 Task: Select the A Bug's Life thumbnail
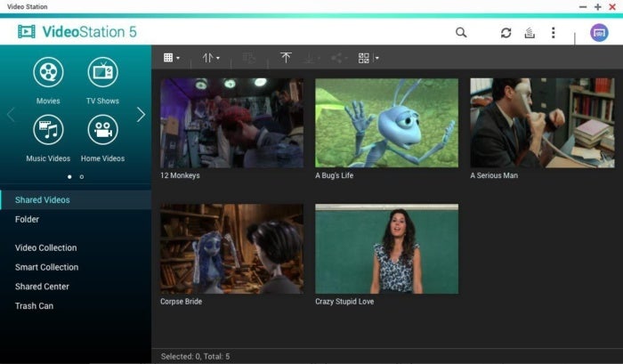[386, 123]
